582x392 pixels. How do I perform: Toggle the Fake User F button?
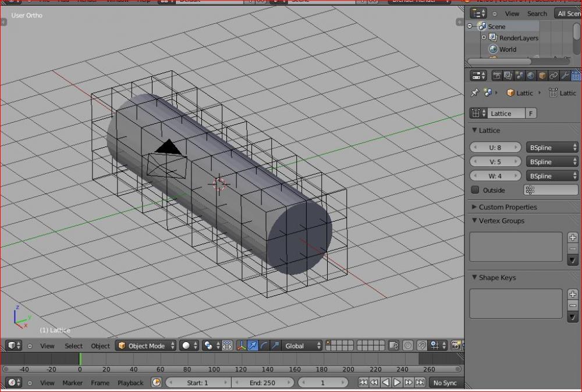(x=531, y=113)
